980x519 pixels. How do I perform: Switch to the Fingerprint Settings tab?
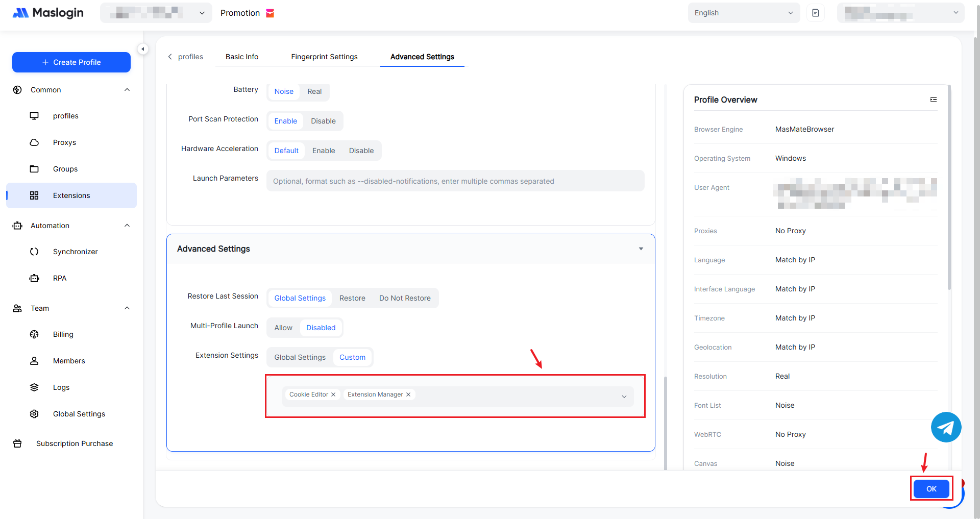click(x=324, y=57)
